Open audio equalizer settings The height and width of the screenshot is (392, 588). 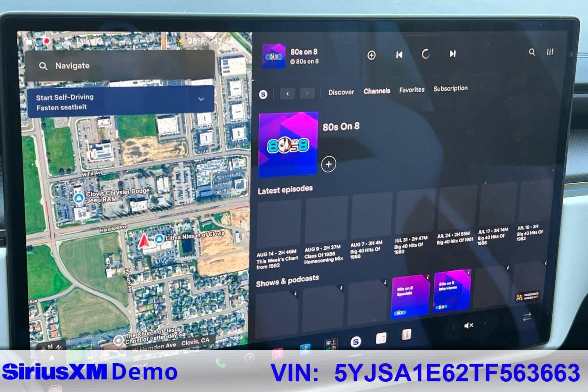click(550, 52)
